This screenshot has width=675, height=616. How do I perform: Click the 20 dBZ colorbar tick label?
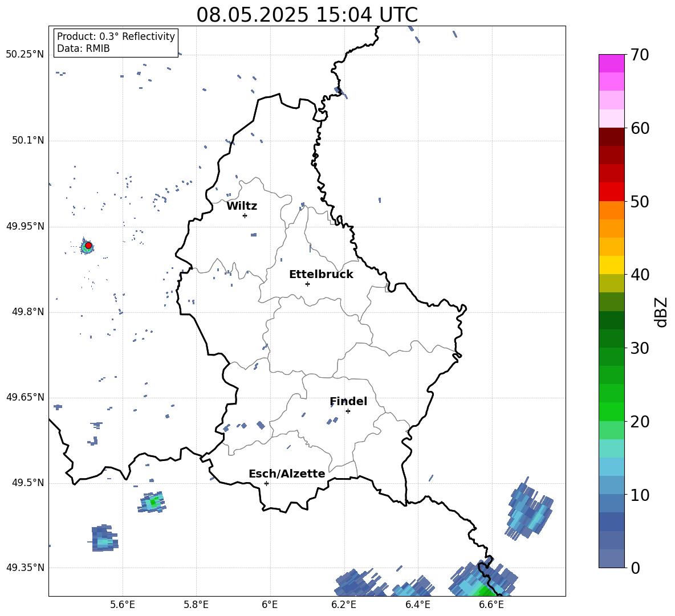click(x=640, y=422)
